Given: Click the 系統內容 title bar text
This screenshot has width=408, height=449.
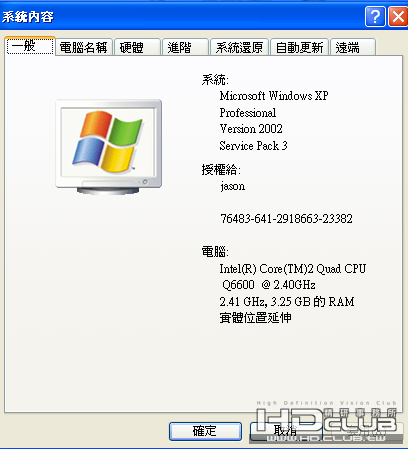Looking at the screenshot, I should pyautogui.click(x=28, y=17).
